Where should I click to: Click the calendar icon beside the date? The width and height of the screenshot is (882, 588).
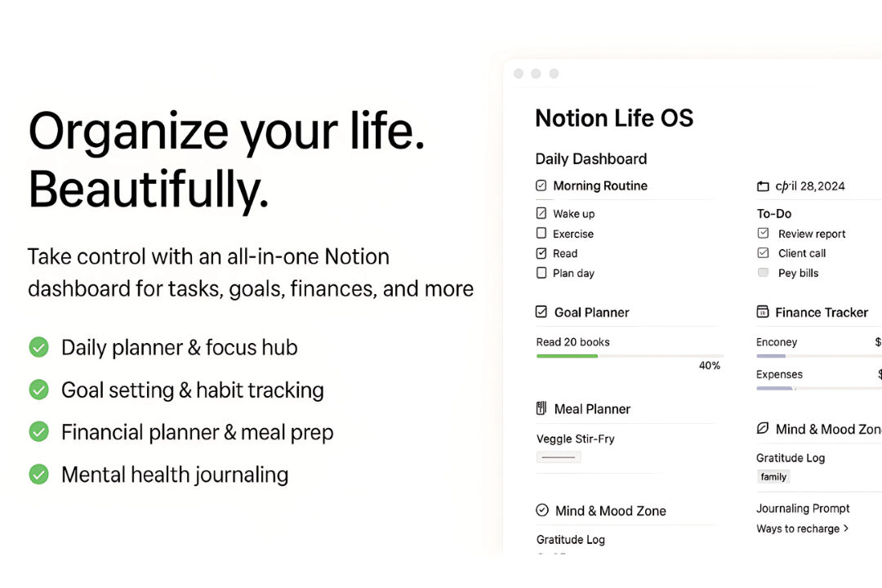coord(763,186)
